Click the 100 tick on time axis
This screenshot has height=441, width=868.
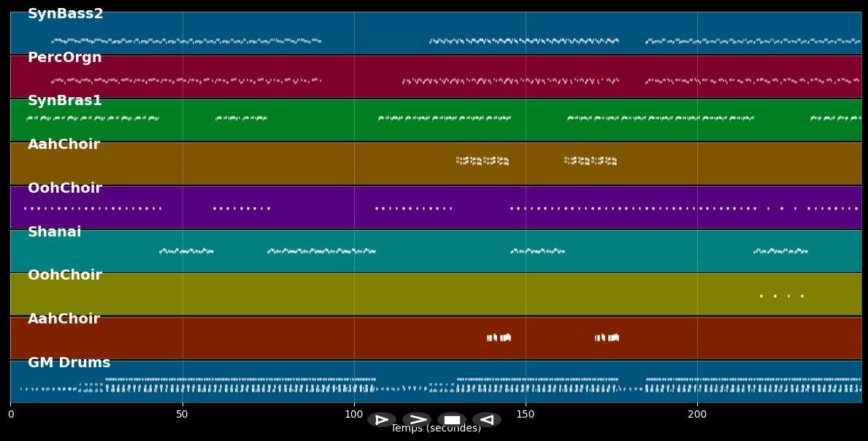point(354,414)
